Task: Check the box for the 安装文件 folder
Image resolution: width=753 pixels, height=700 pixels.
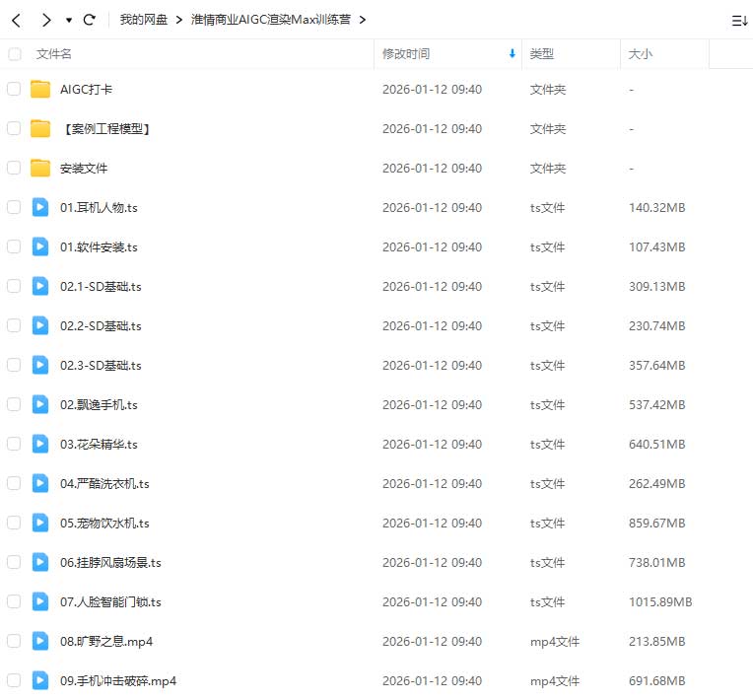Action: pos(14,168)
